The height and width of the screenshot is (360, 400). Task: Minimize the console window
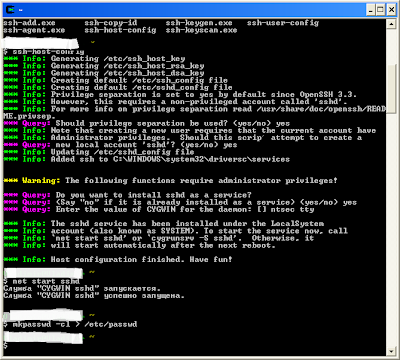point(371,10)
